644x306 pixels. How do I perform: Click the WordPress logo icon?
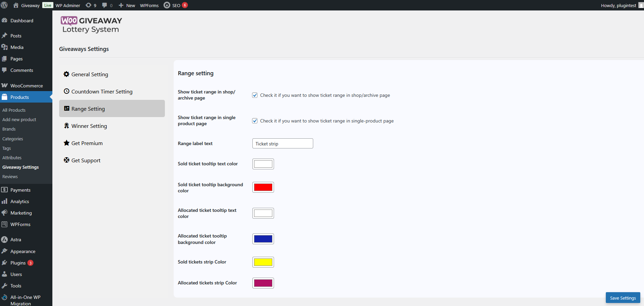pyautogui.click(x=4, y=5)
